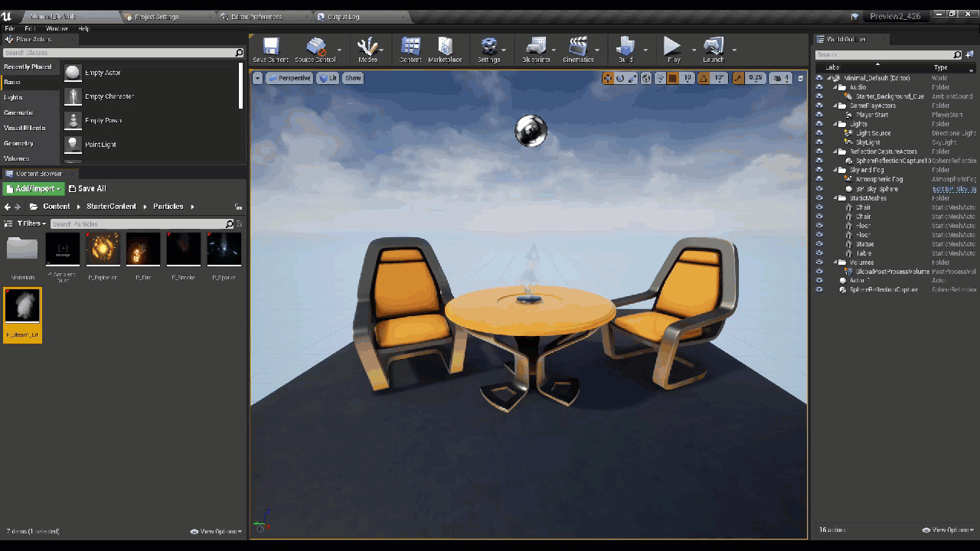Viewport: 980px width, 551px height.
Task: Open the Filters dropdown in Content Browser
Action: pyautogui.click(x=31, y=223)
